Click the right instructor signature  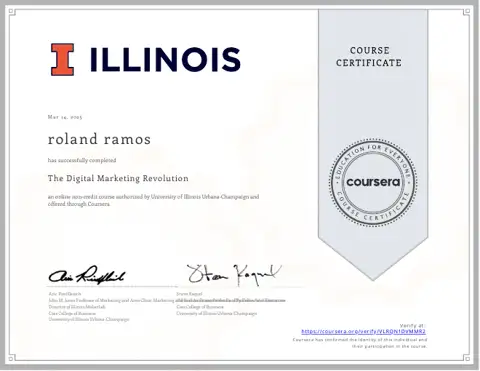tap(234, 275)
